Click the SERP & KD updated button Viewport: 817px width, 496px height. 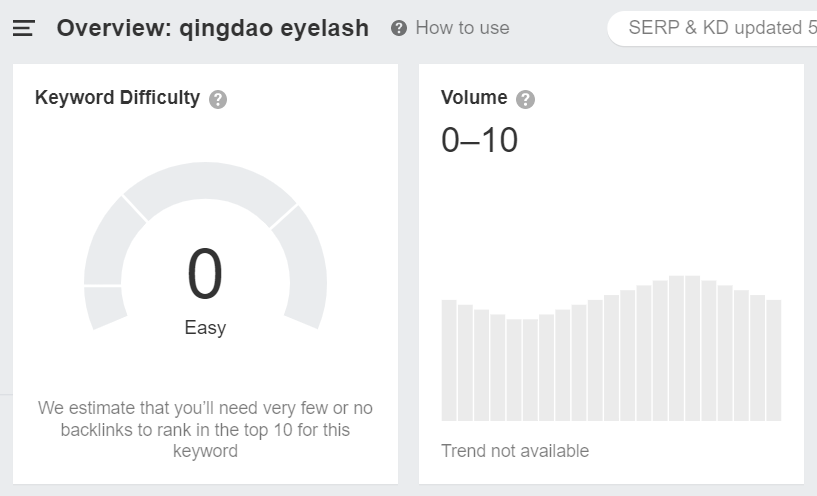[x=712, y=28]
